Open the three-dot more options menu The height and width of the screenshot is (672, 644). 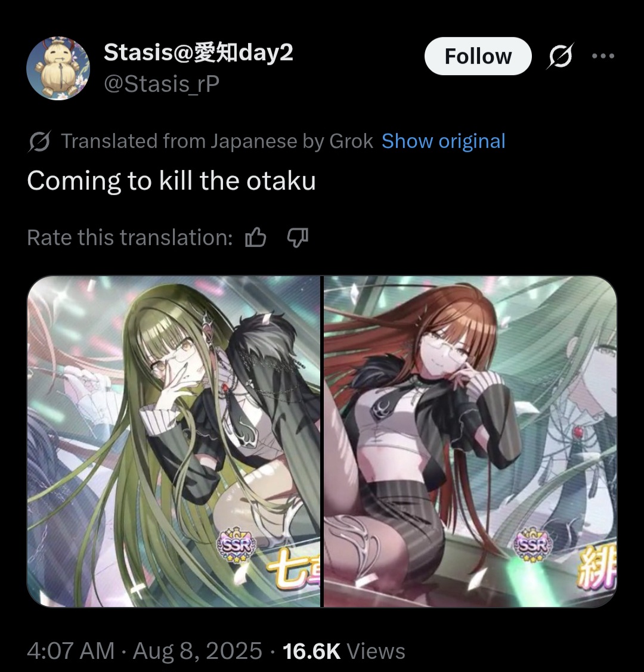603,55
